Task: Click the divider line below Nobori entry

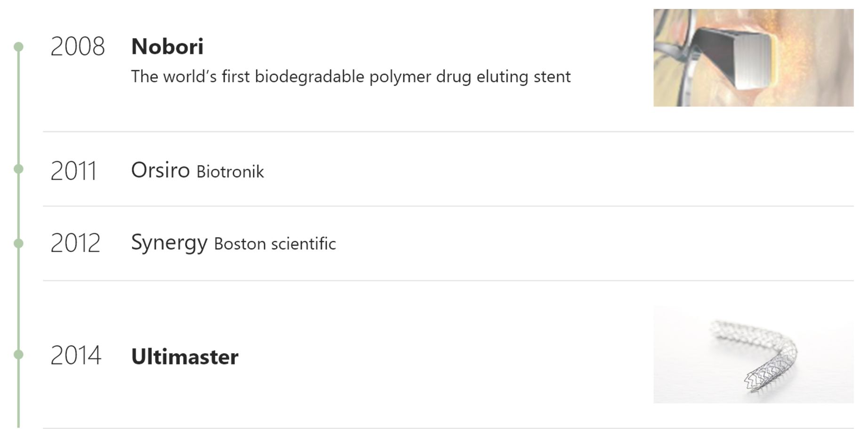Action: coord(448,132)
